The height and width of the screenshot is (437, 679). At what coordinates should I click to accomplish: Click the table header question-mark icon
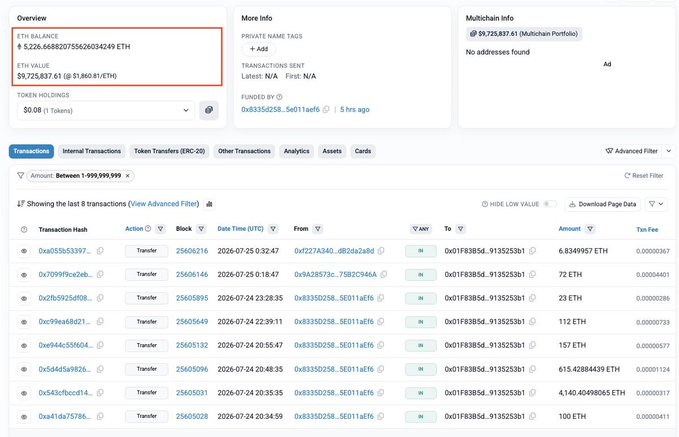coord(24,230)
